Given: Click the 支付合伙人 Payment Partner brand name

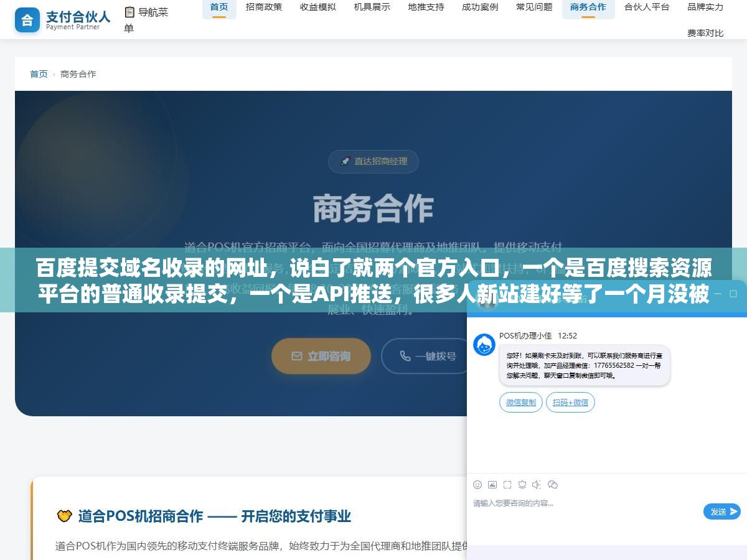Looking at the screenshot, I should click(78, 20).
